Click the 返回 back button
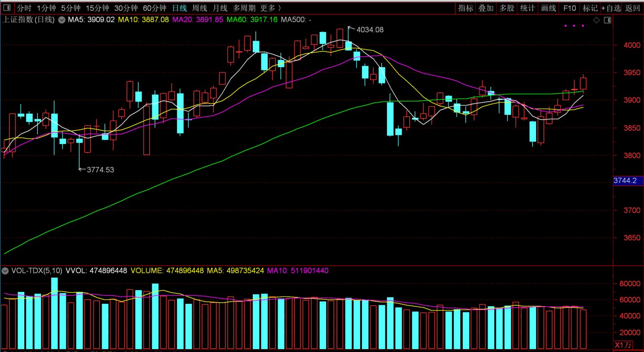 click(633, 8)
